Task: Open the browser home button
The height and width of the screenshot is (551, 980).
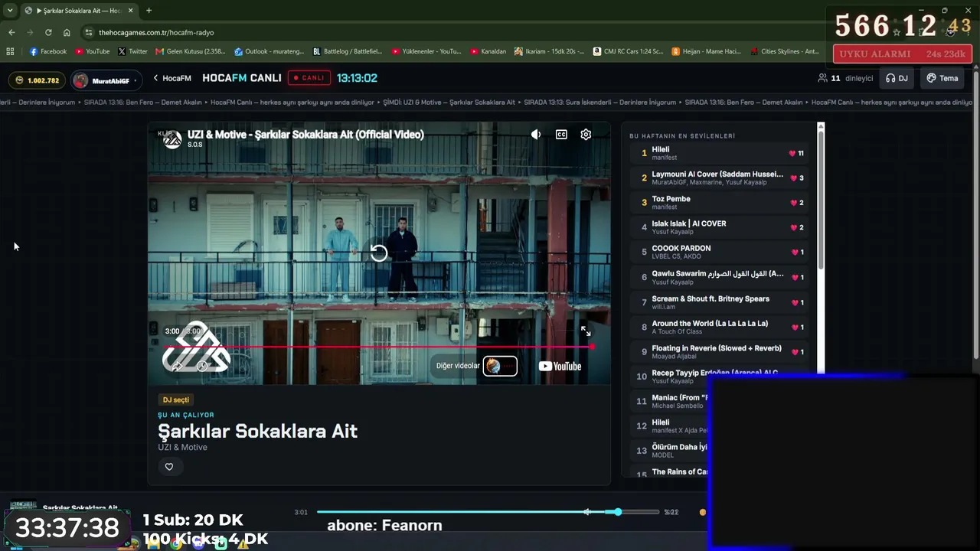Action: click(x=67, y=33)
